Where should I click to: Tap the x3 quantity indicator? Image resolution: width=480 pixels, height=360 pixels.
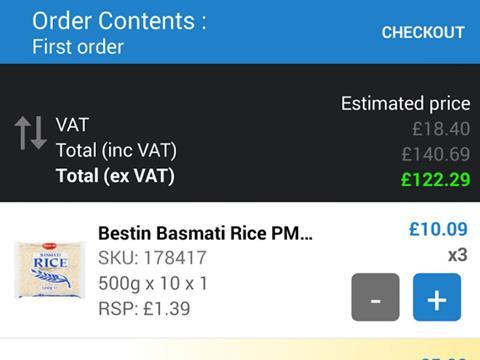(x=457, y=255)
